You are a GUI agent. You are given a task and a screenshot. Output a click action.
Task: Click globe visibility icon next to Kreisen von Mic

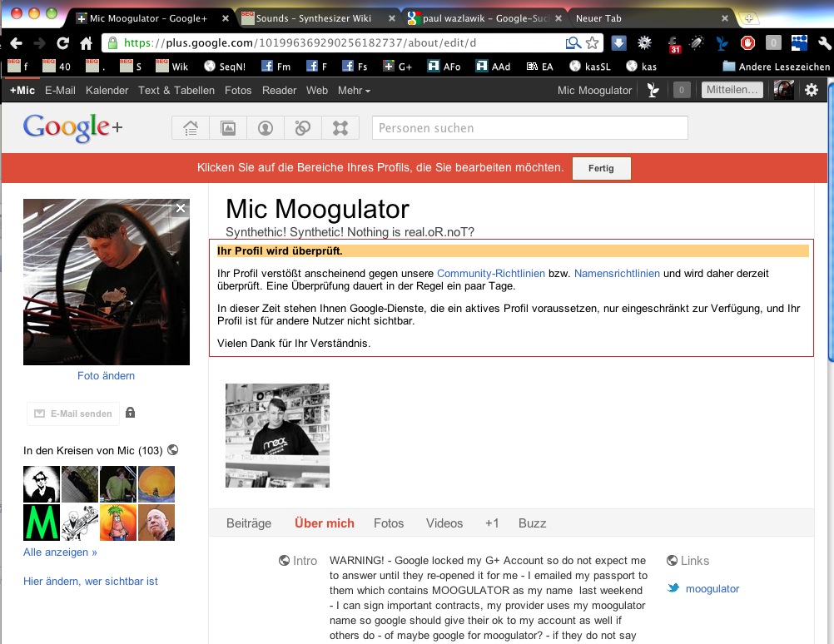(x=172, y=450)
